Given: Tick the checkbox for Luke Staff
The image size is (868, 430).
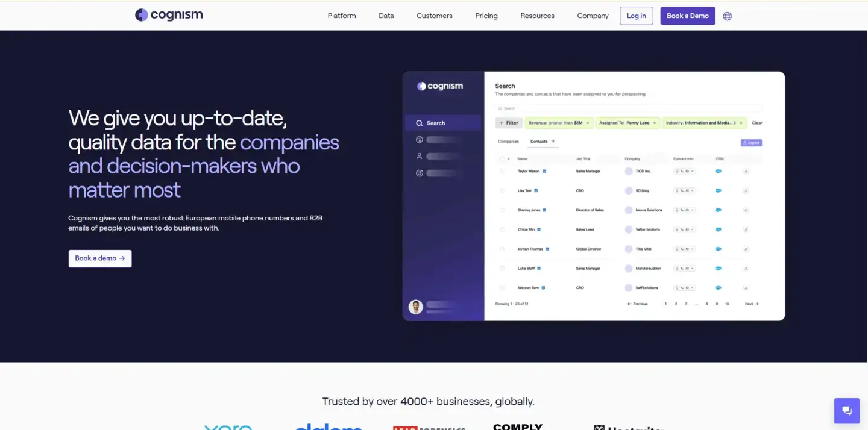Looking at the screenshot, I should (x=502, y=268).
